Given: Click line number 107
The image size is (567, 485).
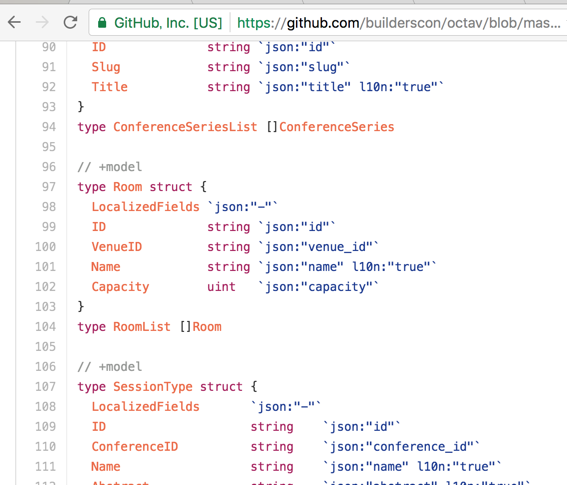Looking at the screenshot, I should 46,387.
